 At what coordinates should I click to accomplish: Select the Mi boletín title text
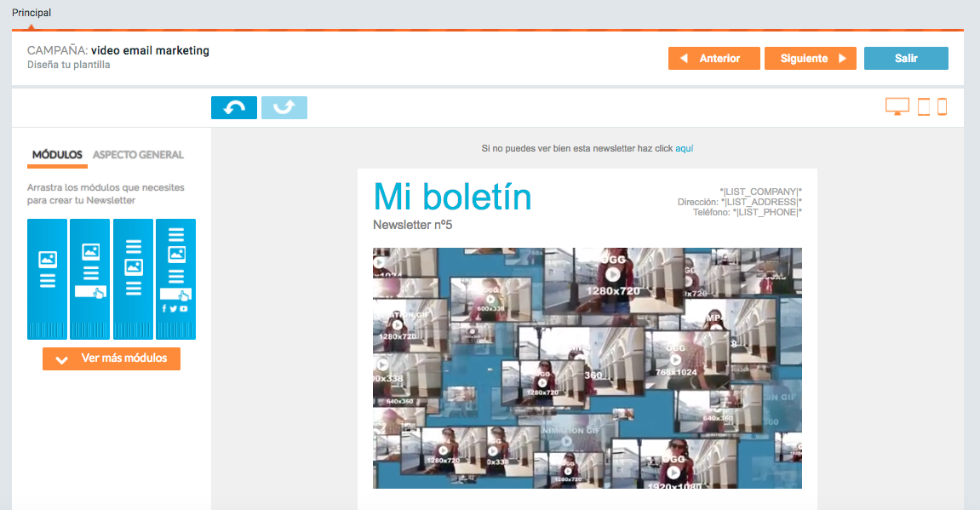click(x=452, y=198)
